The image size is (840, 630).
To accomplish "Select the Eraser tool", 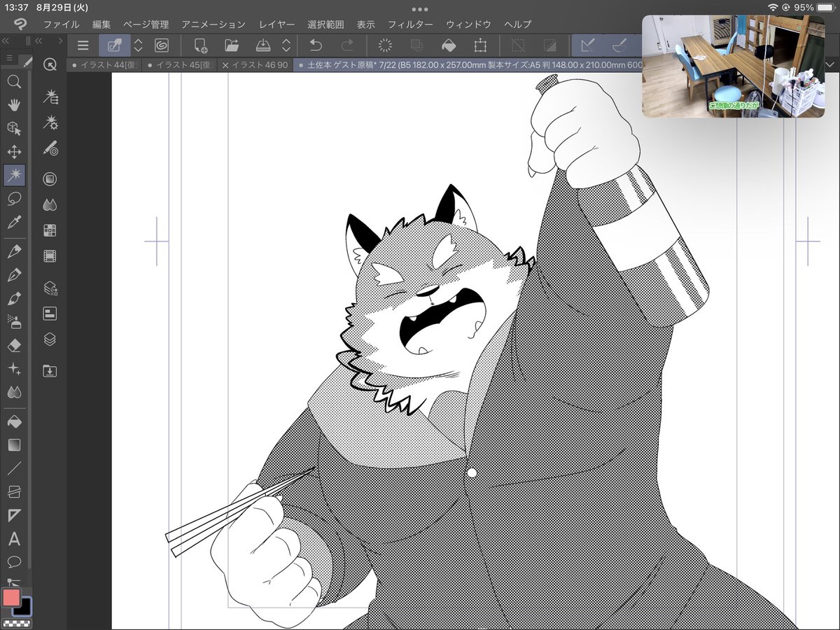I will click(14, 345).
